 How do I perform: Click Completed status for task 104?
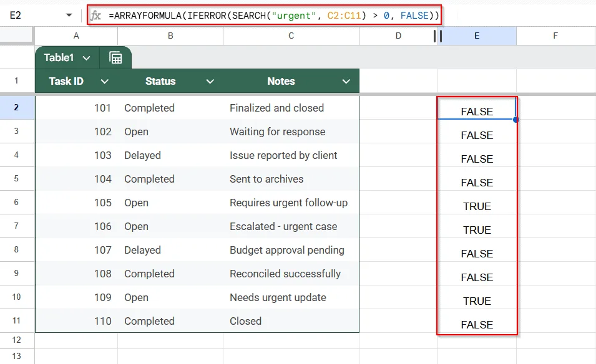(170, 179)
